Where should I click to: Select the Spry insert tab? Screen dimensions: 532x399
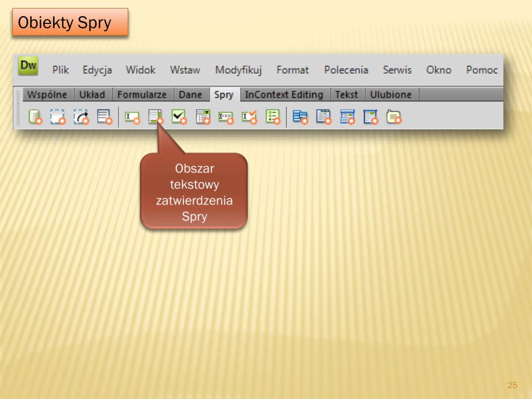click(x=224, y=95)
